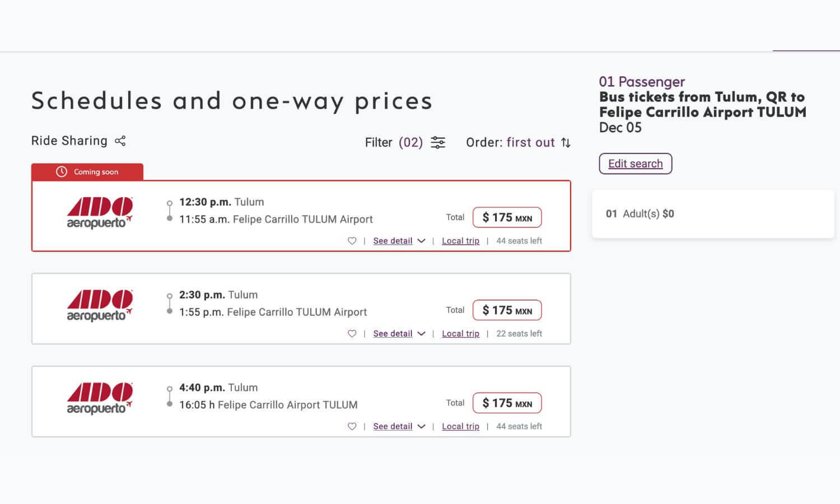Click the Coming soon clock tab
840x504 pixels.
point(87,172)
